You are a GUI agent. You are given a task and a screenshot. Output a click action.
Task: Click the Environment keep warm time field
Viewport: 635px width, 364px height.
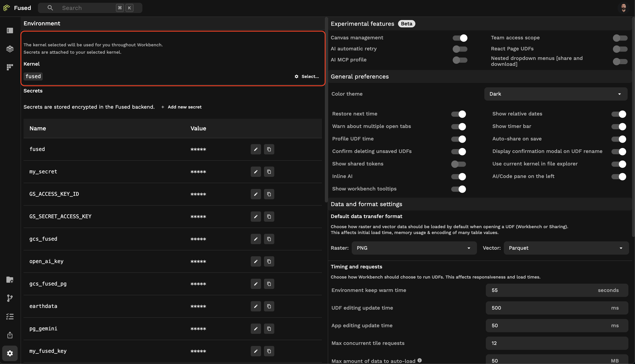(540, 290)
